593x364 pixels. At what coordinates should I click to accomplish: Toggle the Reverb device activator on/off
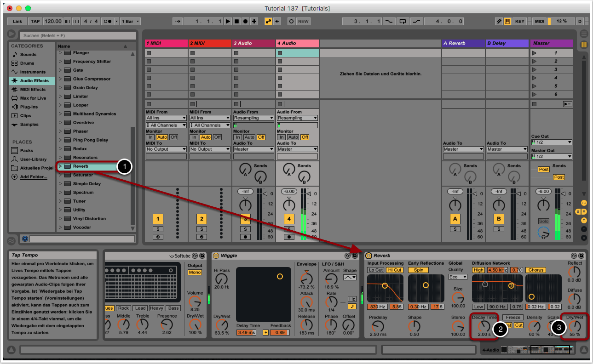click(x=368, y=256)
